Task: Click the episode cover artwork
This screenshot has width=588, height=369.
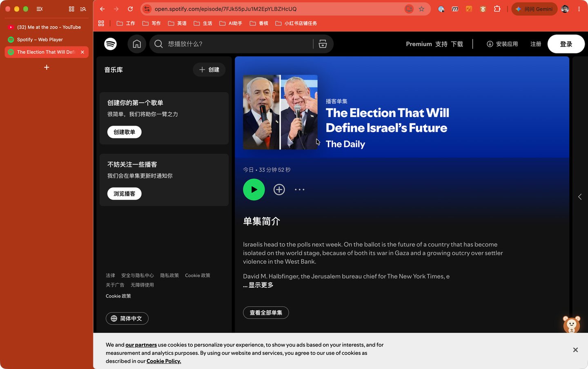Action: [280, 112]
